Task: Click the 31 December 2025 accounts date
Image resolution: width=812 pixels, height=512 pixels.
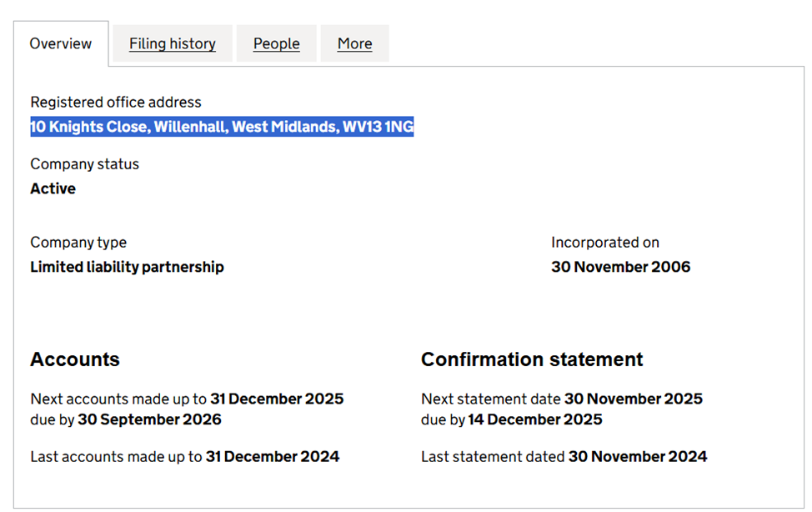Action: pos(277,399)
